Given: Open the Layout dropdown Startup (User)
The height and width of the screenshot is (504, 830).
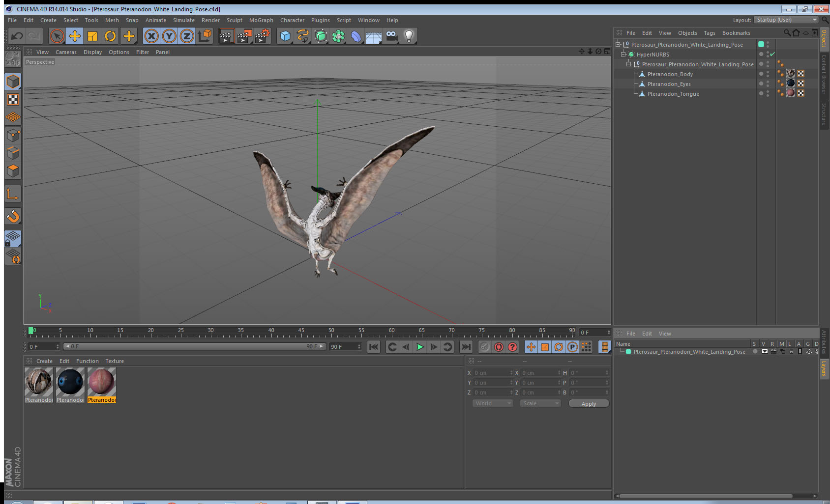Looking at the screenshot, I should pyautogui.click(x=786, y=20).
